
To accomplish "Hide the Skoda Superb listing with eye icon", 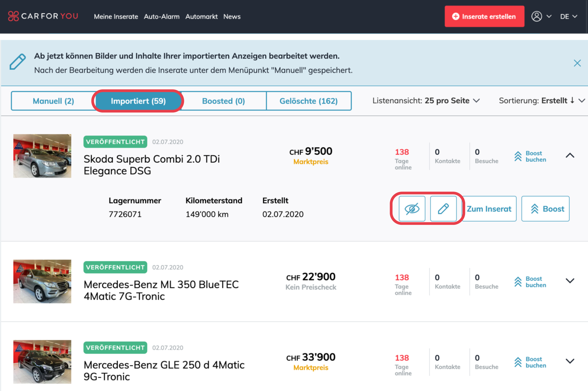I will pyautogui.click(x=412, y=209).
